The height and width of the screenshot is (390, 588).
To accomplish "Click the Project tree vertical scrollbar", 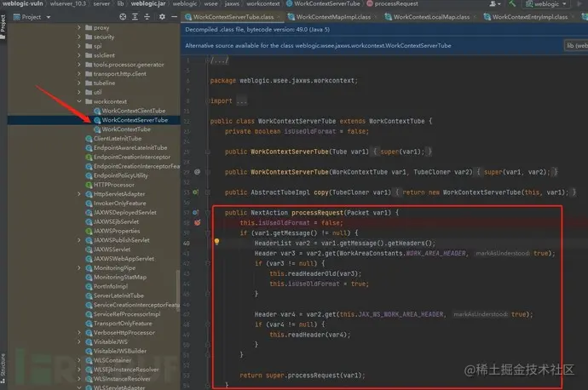I will pos(178,289).
